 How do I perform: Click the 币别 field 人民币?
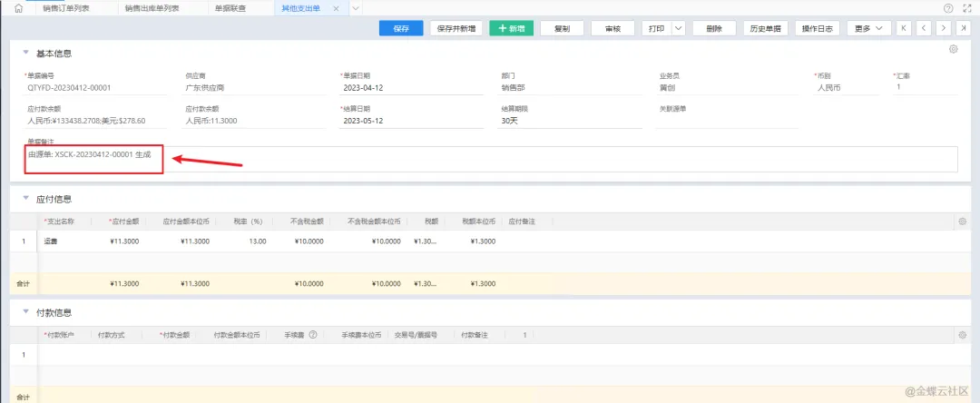tap(847, 87)
